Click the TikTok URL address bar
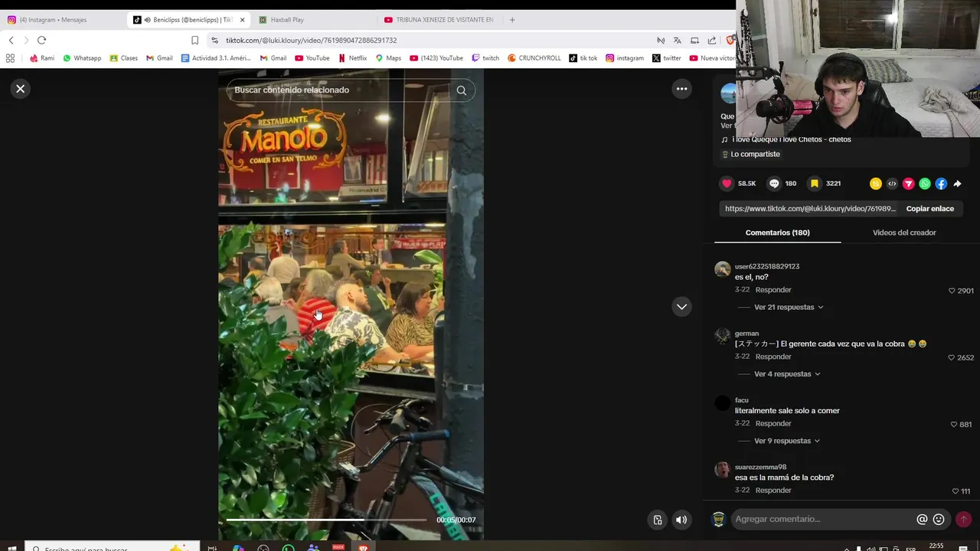This screenshot has width=980, height=551. (x=429, y=41)
